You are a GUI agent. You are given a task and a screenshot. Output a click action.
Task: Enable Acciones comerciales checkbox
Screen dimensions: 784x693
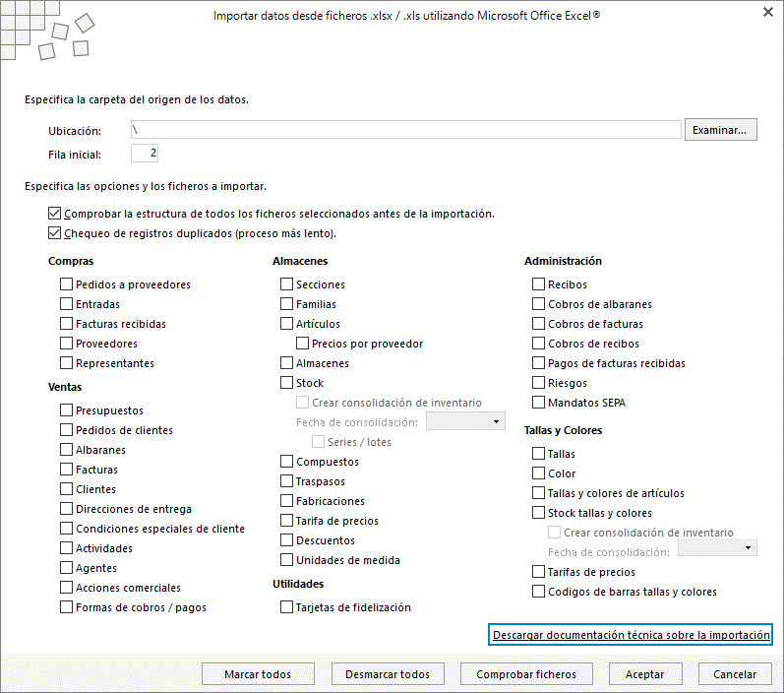[x=66, y=588]
